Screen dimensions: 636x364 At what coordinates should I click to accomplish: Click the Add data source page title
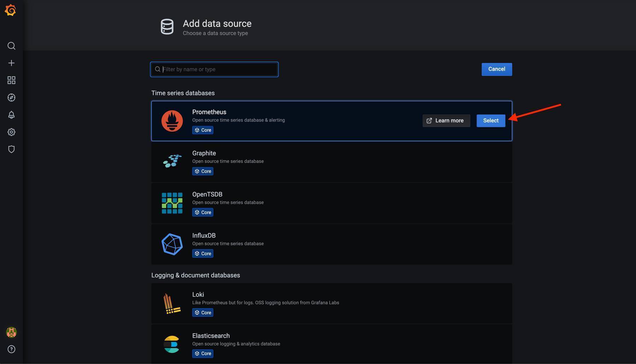pos(217,24)
